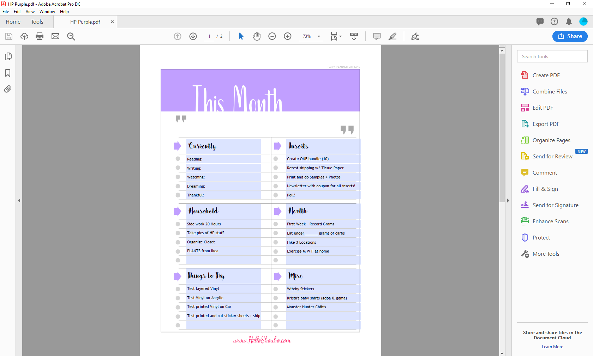
Task: Check the Create ONE bundle circle
Action: tap(276, 159)
